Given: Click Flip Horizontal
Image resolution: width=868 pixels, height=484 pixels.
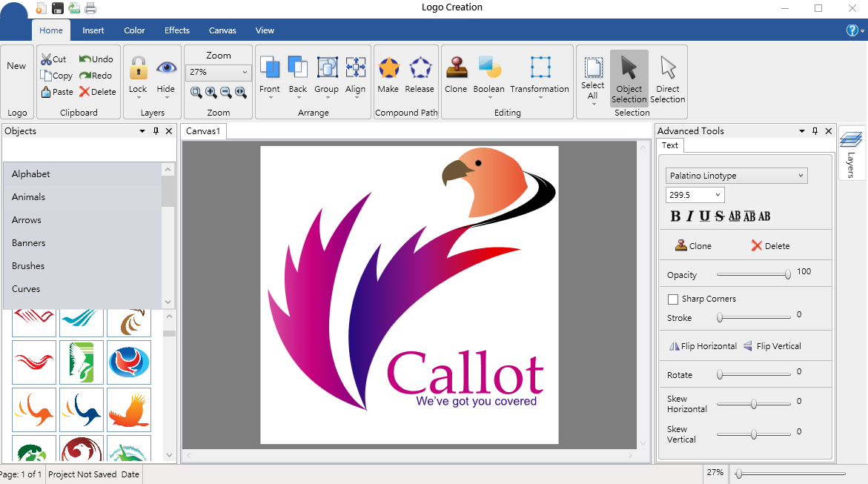Looking at the screenshot, I should [703, 346].
